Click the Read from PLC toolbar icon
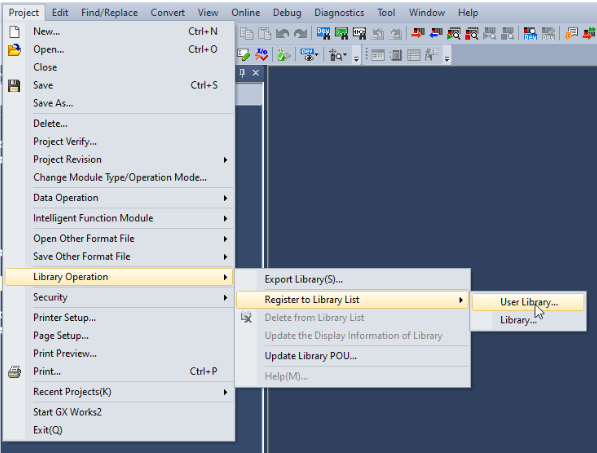Screen dimensions: 597x453 tap(436, 33)
